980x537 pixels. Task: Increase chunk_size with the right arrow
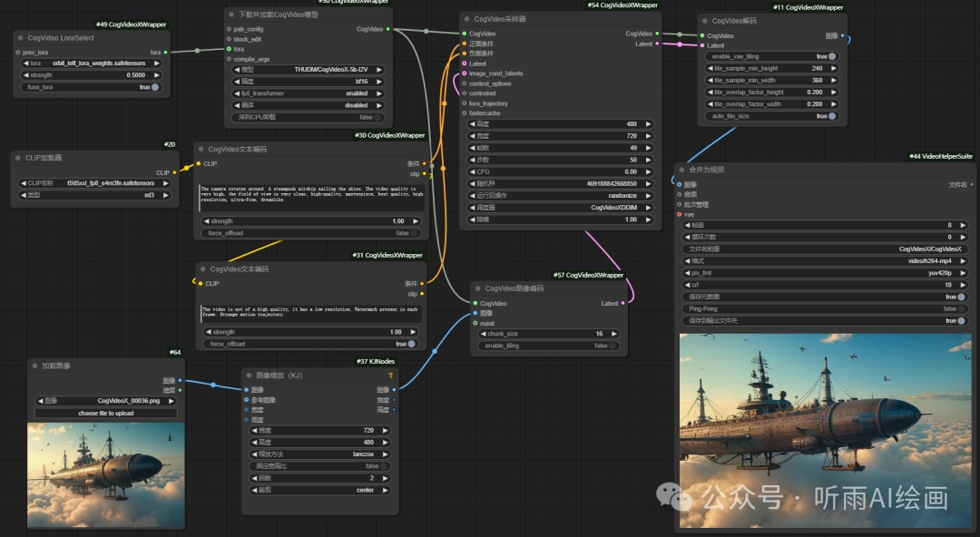pos(613,334)
